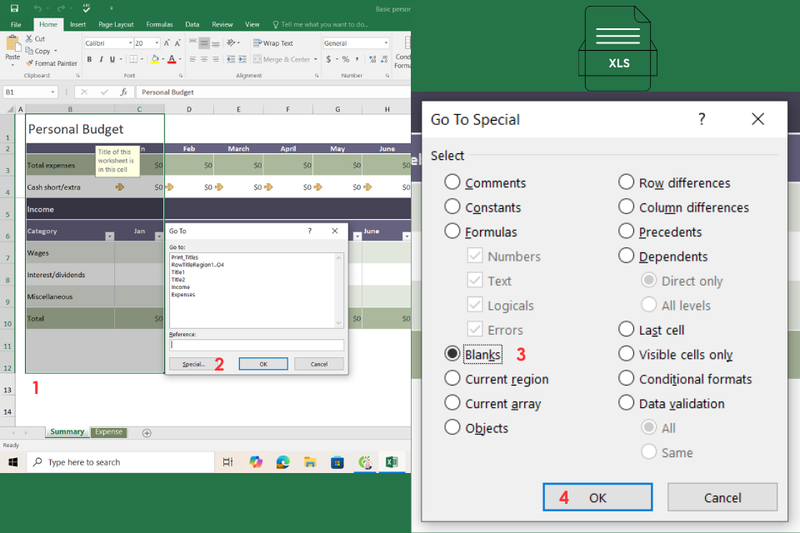Open the font size dropdown
This screenshot has width=800, height=533.
[x=157, y=43]
